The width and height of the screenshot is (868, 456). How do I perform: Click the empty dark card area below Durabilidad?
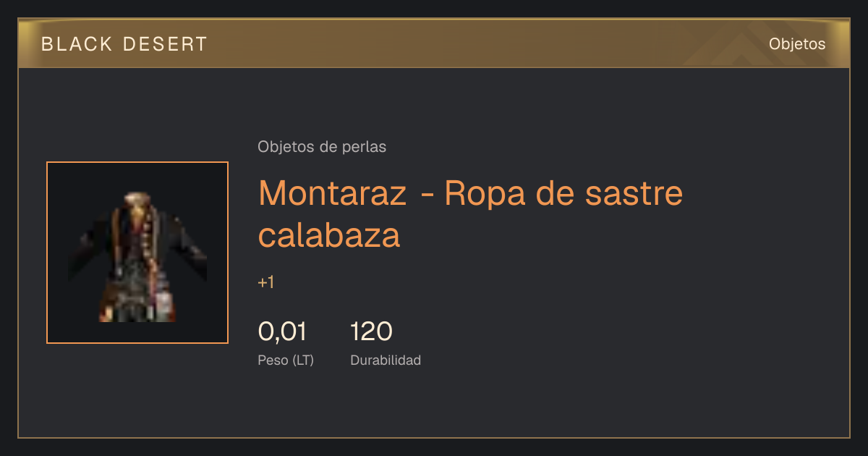tap(434, 402)
